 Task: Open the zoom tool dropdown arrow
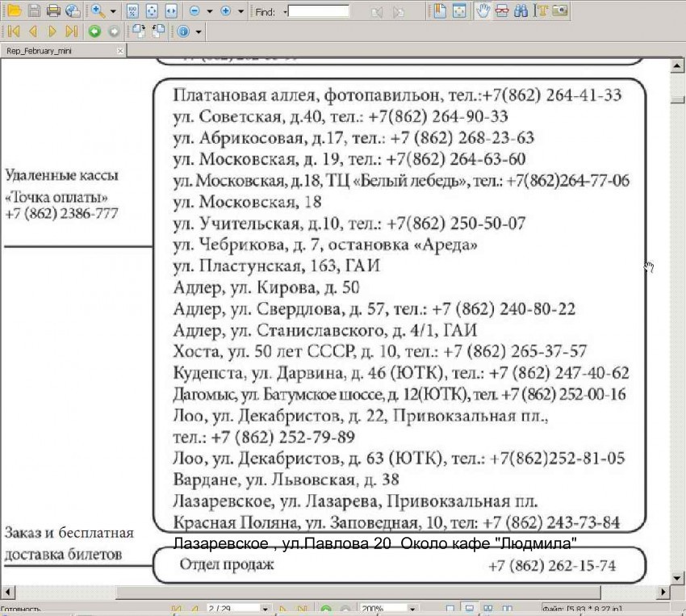point(113,11)
